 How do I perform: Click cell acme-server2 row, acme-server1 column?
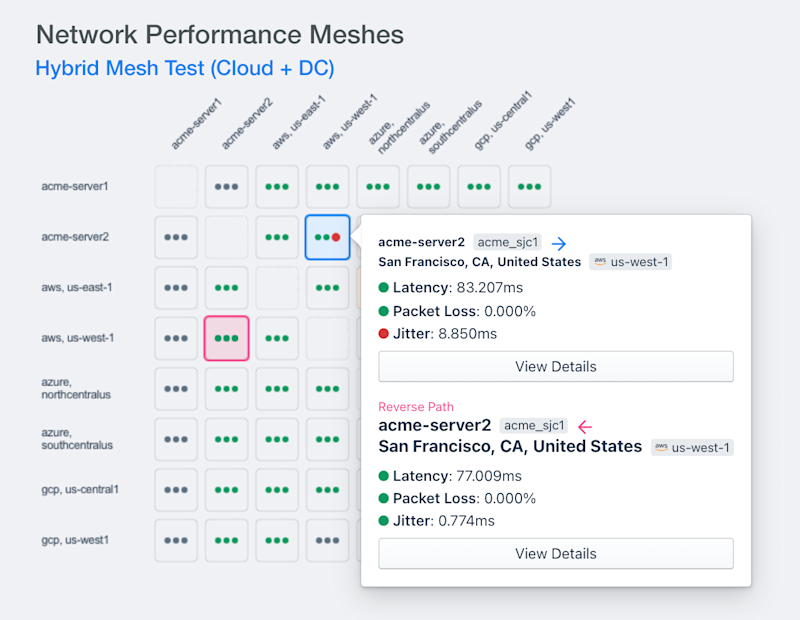click(x=176, y=237)
